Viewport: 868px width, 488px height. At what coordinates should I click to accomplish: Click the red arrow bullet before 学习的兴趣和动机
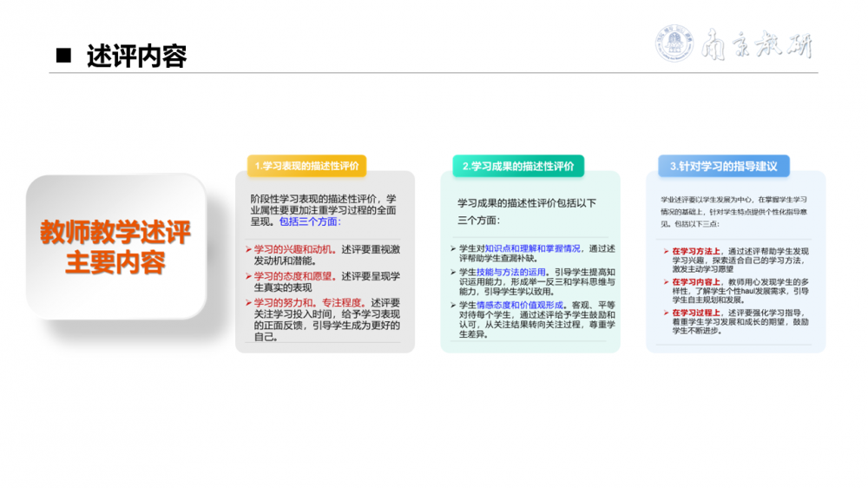point(248,249)
